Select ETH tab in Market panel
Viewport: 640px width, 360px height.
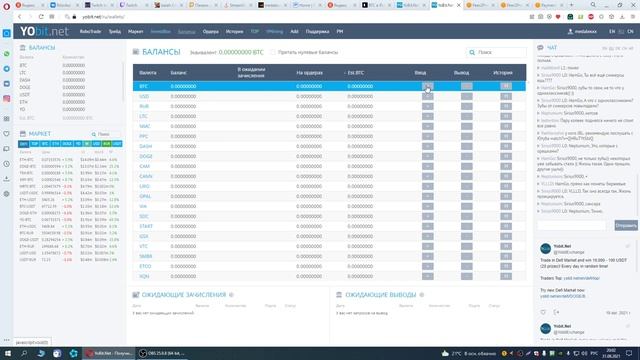[56, 144]
